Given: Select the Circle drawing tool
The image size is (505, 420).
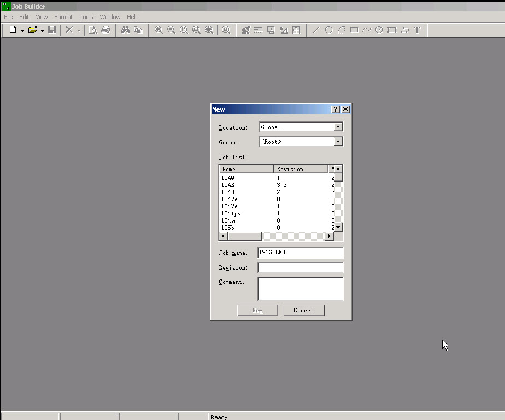Looking at the screenshot, I should 329,30.
